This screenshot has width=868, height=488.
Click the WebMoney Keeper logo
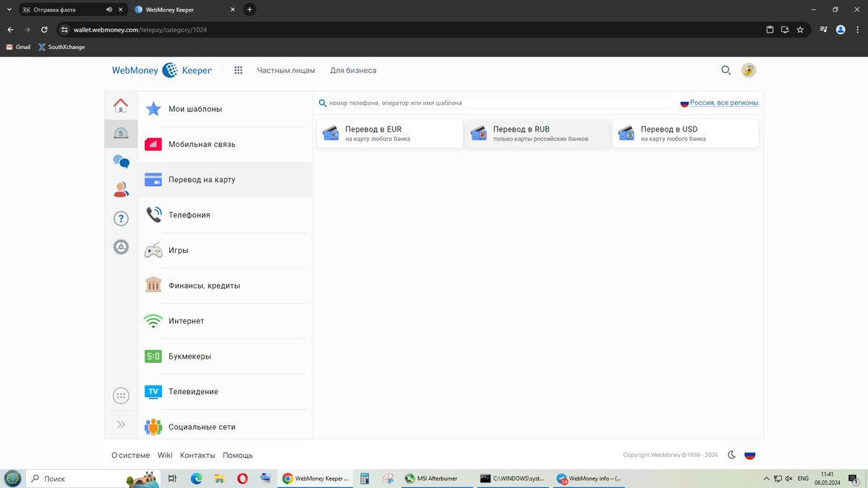point(162,70)
